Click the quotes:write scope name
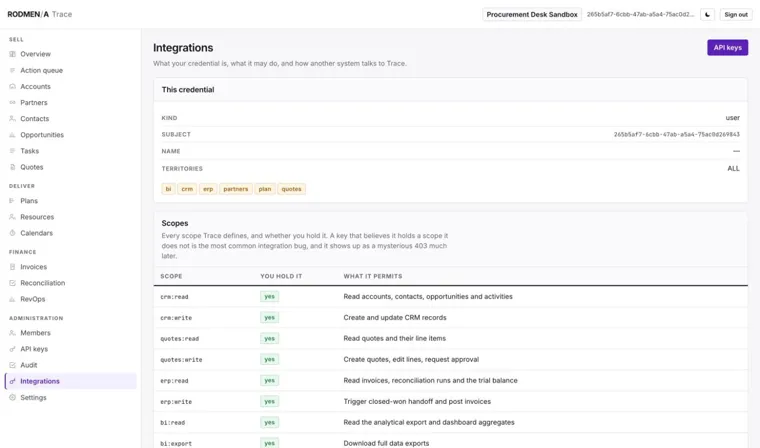Image resolution: width=760 pixels, height=448 pixels. pos(181,360)
